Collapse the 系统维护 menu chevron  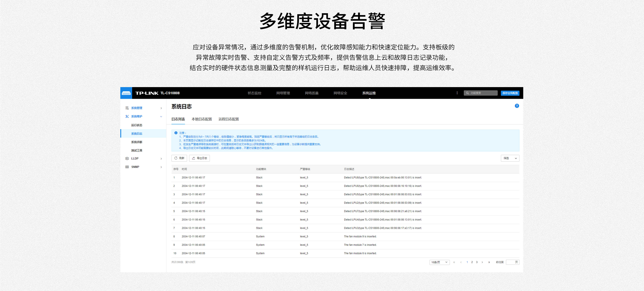pos(161,117)
